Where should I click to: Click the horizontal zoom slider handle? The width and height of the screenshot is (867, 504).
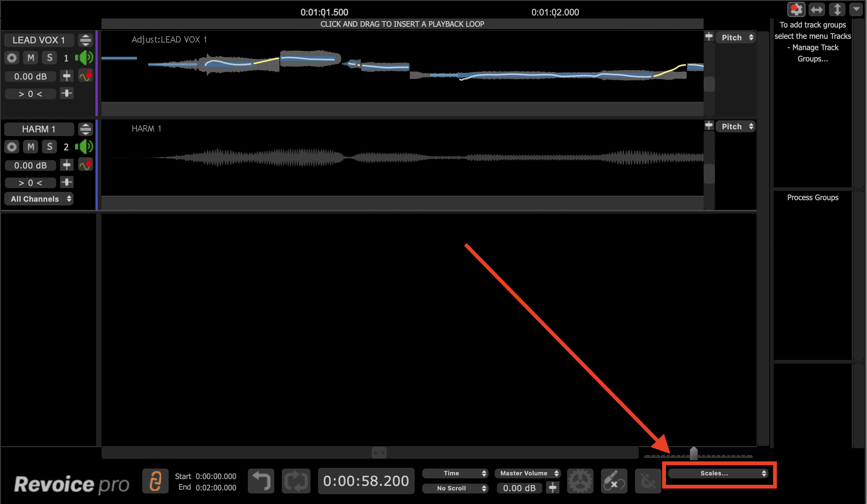click(x=693, y=453)
